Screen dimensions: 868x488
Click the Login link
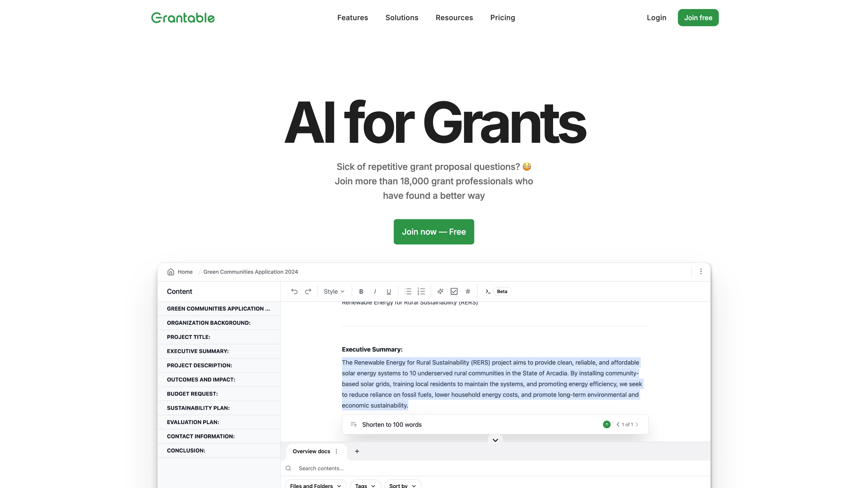656,17
